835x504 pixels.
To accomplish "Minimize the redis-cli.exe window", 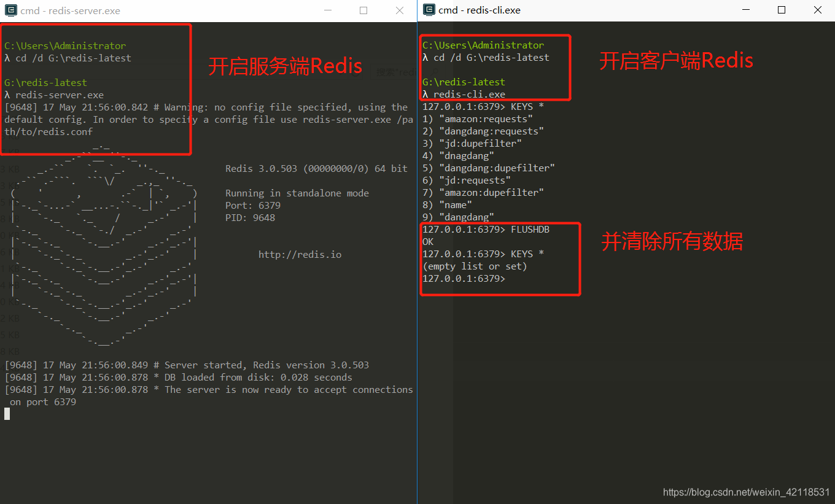I will pyautogui.click(x=746, y=10).
